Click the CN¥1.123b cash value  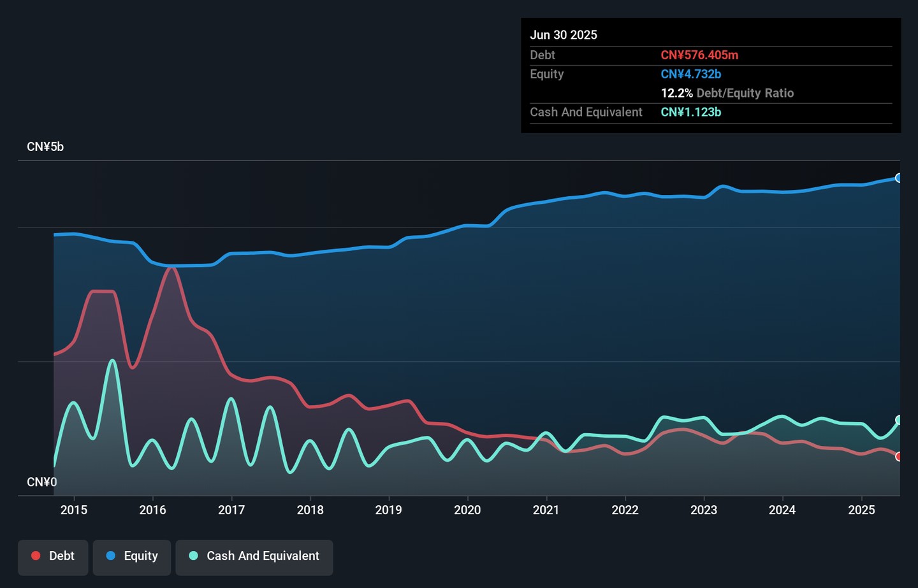point(690,112)
